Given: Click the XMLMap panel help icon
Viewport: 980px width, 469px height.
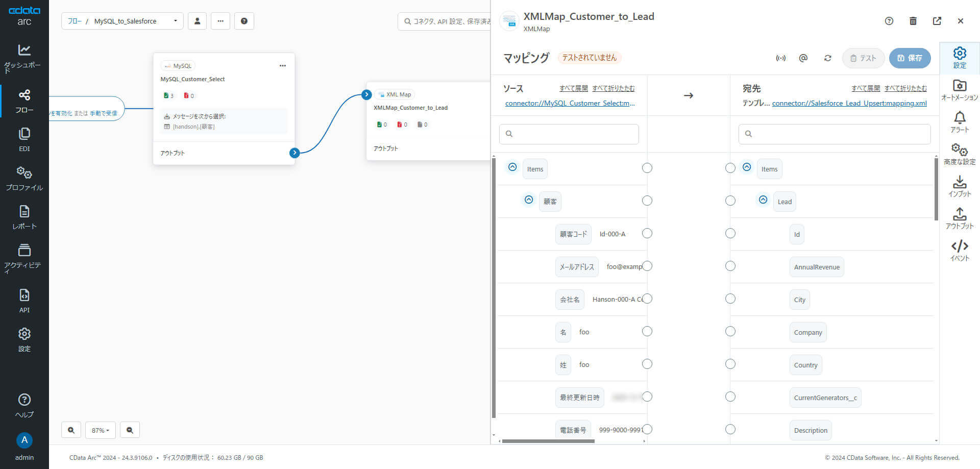Looking at the screenshot, I should [889, 21].
